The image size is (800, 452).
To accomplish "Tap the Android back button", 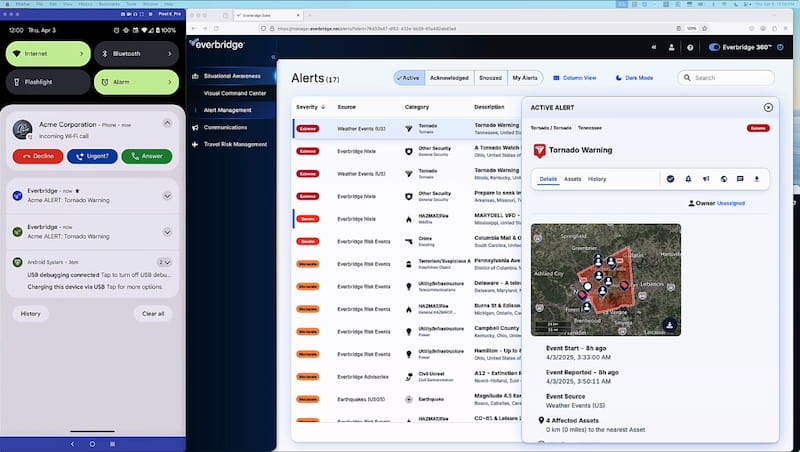I will [x=72, y=444].
